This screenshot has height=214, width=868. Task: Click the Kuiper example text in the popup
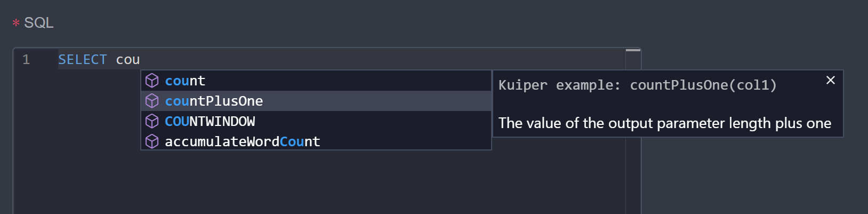[x=637, y=85]
